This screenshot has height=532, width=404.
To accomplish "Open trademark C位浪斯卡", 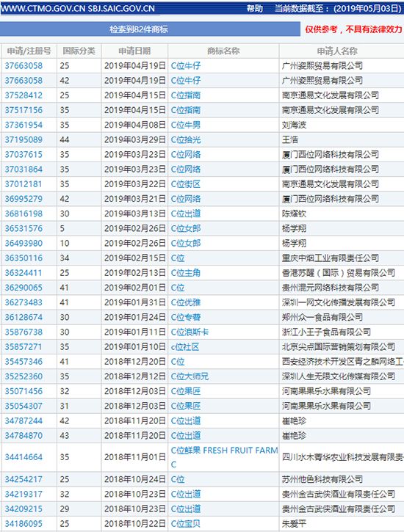I will (x=190, y=332).
